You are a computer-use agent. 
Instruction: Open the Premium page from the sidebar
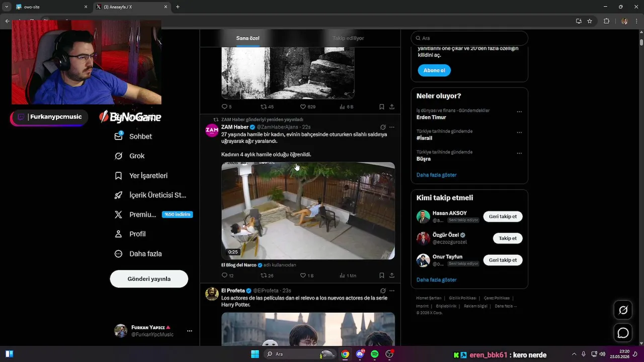click(135, 215)
